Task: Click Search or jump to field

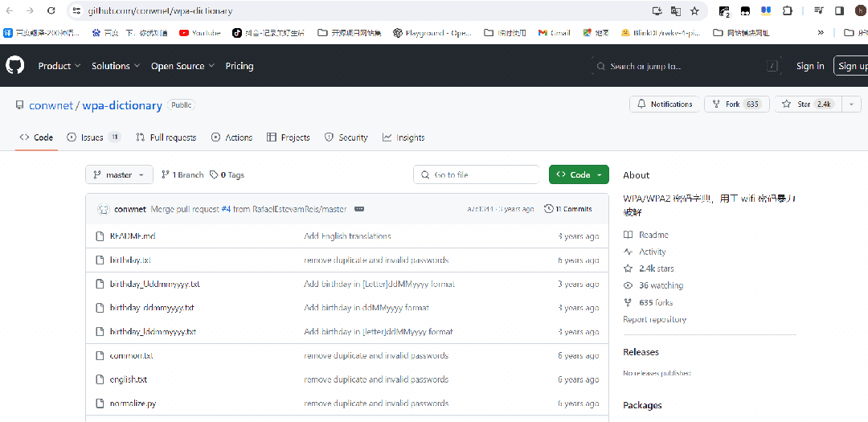Action: click(x=687, y=66)
